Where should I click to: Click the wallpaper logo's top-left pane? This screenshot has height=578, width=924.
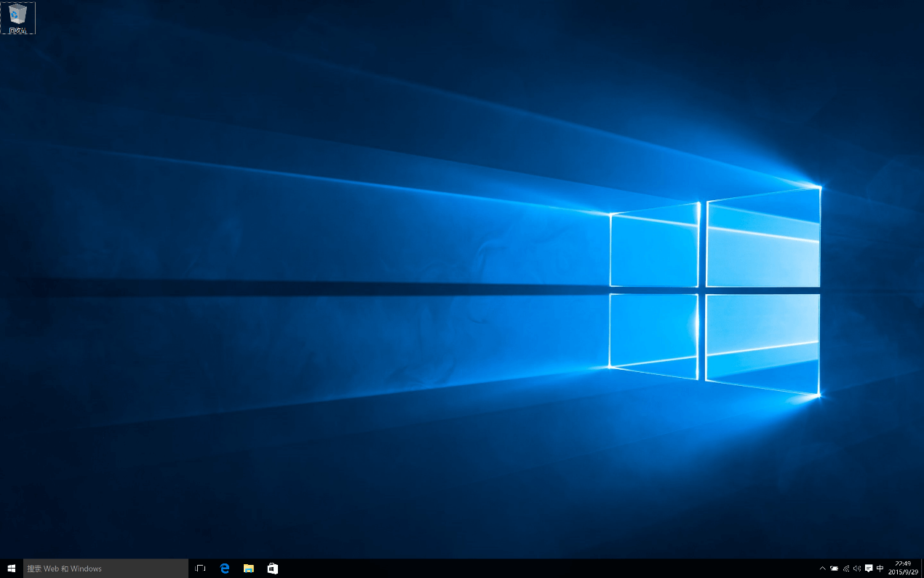coord(653,248)
